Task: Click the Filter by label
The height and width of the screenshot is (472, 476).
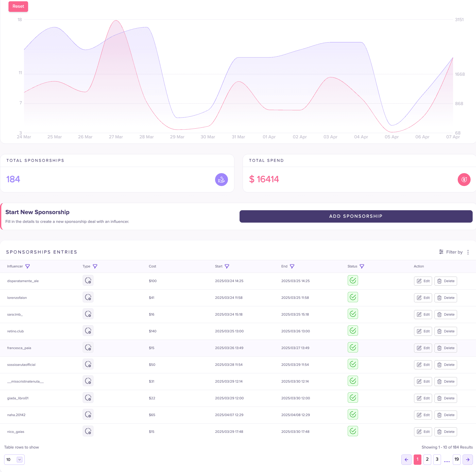Action: coord(454,252)
